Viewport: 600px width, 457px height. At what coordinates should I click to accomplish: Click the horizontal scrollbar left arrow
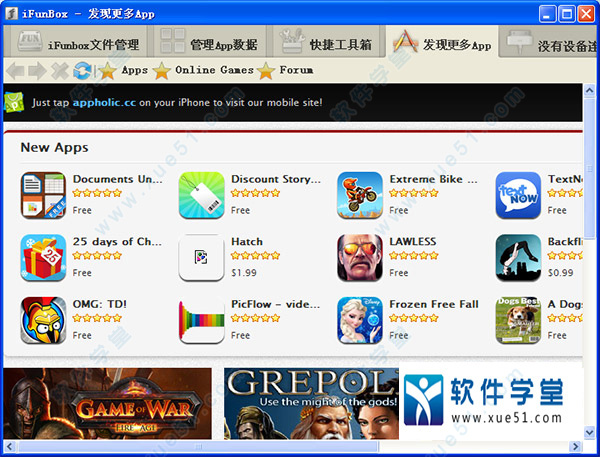click(10, 446)
